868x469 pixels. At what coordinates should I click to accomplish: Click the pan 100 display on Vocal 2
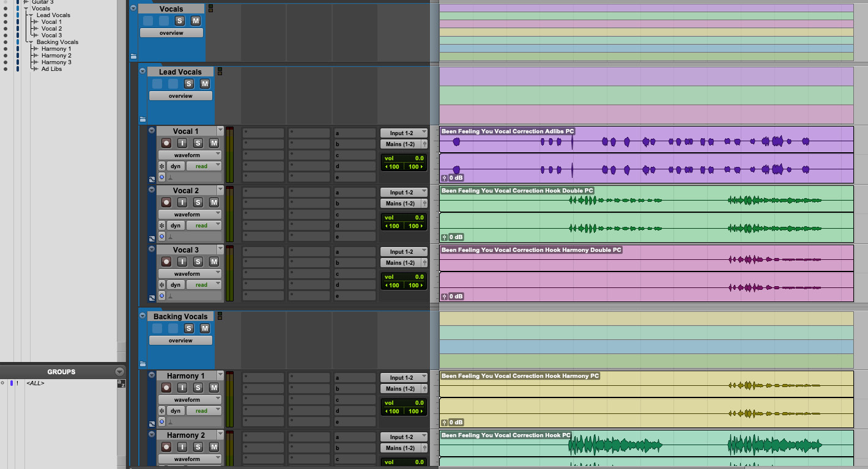pyautogui.click(x=404, y=226)
